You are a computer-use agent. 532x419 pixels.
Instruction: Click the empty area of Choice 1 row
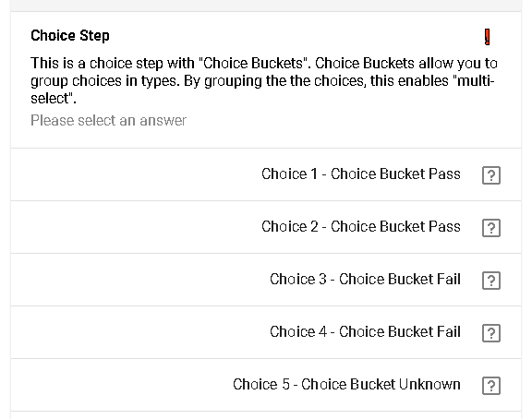pyautogui.click(x=136, y=174)
